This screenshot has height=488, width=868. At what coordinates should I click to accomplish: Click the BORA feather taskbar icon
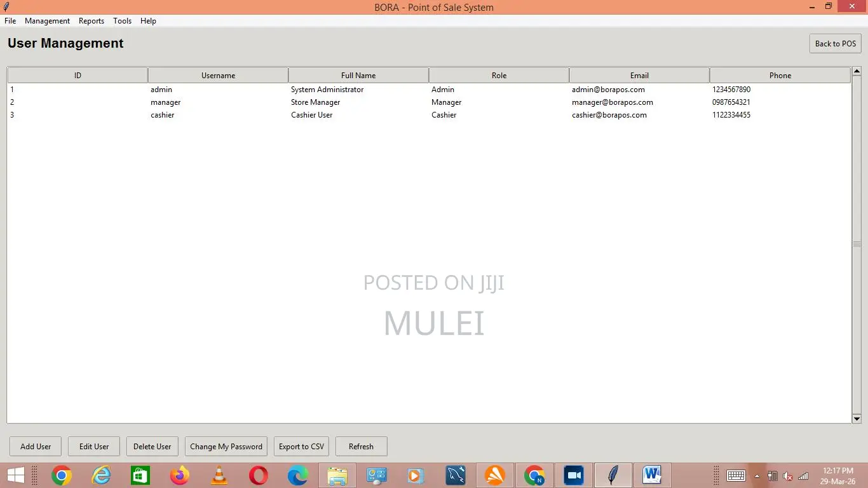coord(613,475)
